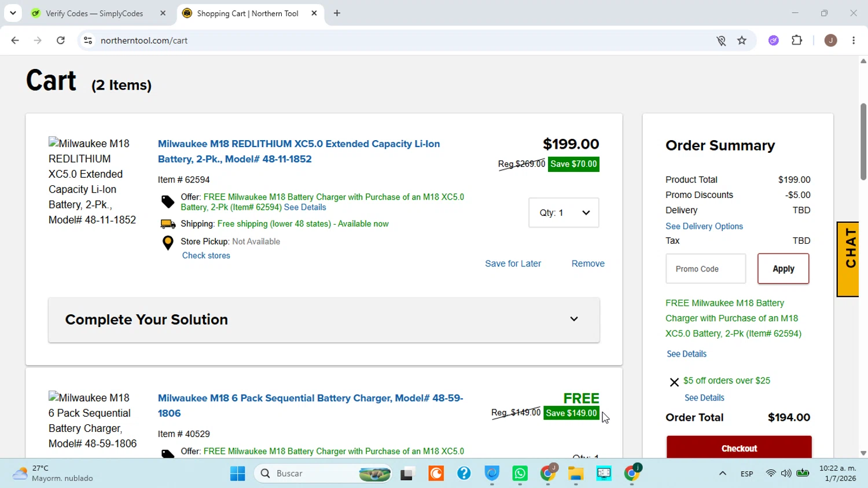See Details for $5 off orders over $25
The height and width of the screenshot is (488, 868).
pyautogui.click(x=704, y=398)
